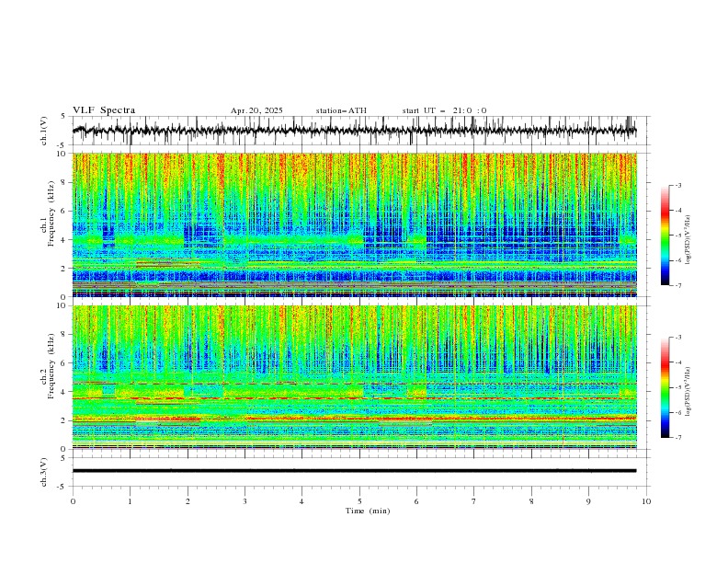The image size is (728, 563).
Task: Click the time axis tick label '9'
Action: 588,501
